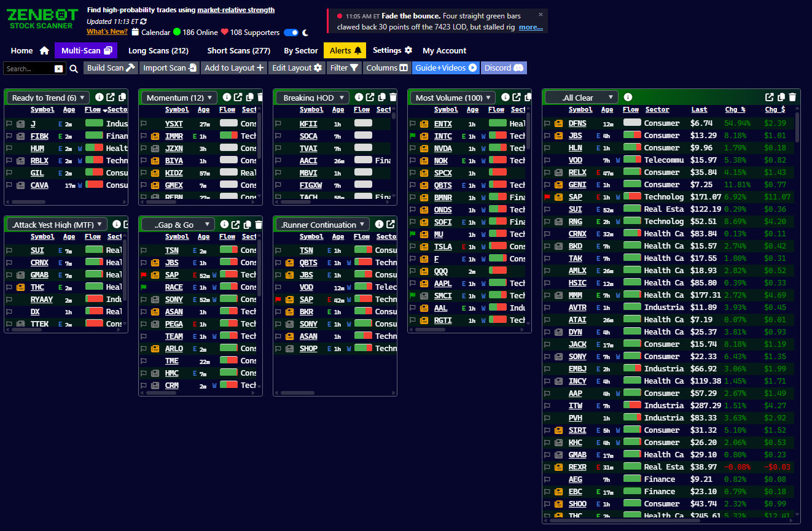Delete the Breaking HOD panel
Viewport: 812px width, 531px height.
tap(392, 97)
